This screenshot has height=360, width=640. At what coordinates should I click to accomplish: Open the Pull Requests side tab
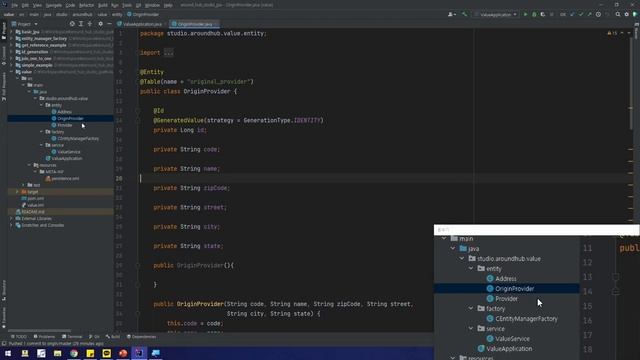click(4, 88)
